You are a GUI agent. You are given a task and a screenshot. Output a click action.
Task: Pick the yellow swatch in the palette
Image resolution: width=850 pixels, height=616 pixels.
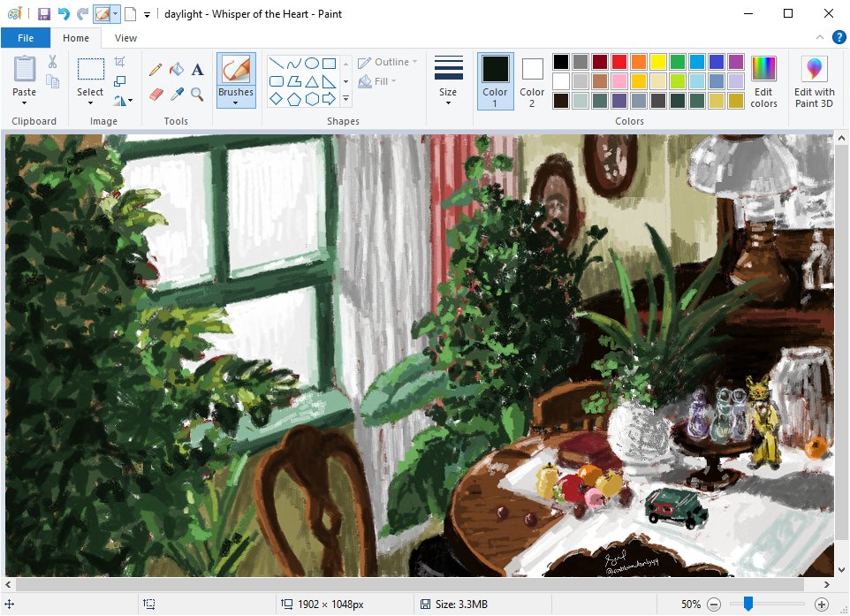658,62
